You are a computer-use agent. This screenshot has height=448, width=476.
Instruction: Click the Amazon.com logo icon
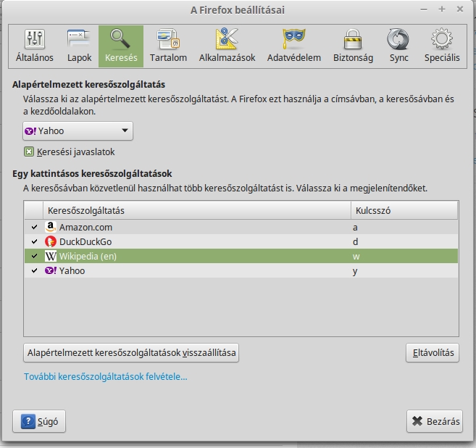[51, 227]
